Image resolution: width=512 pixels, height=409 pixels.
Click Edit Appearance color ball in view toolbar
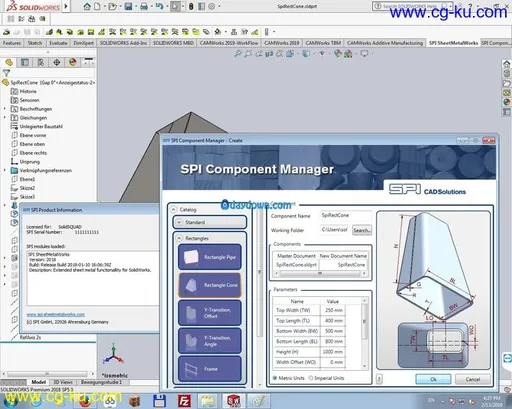click(338, 53)
